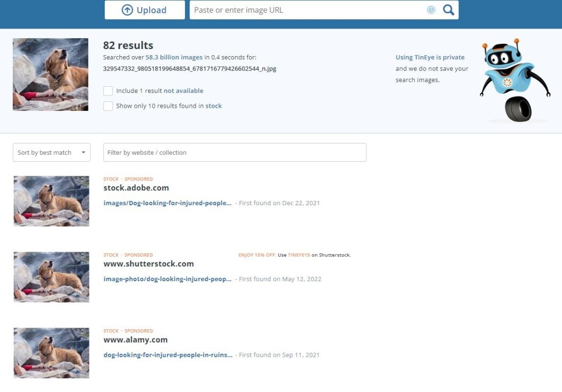
Task: Open the 'not available' link
Action: 183,91
